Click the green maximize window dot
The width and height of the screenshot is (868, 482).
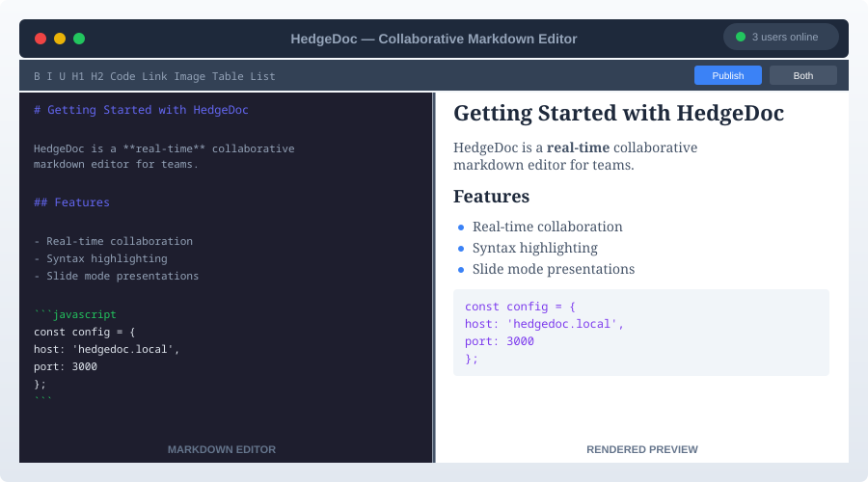pyautogui.click(x=79, y=39)
